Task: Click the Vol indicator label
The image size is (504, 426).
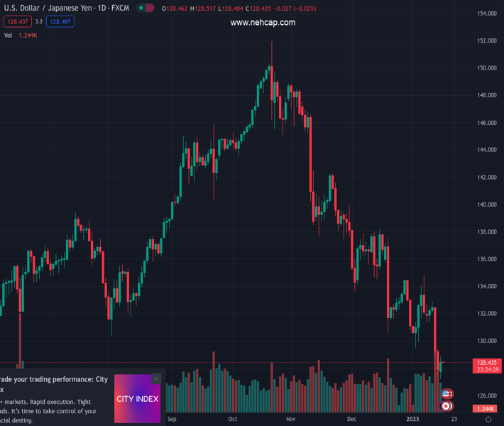Action: (9, 35)
